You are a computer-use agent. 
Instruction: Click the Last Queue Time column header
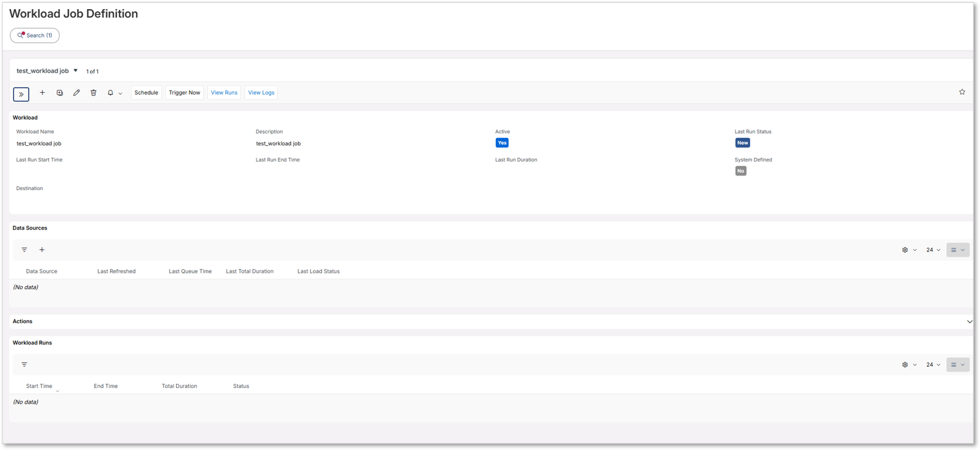tap(190, 271)
